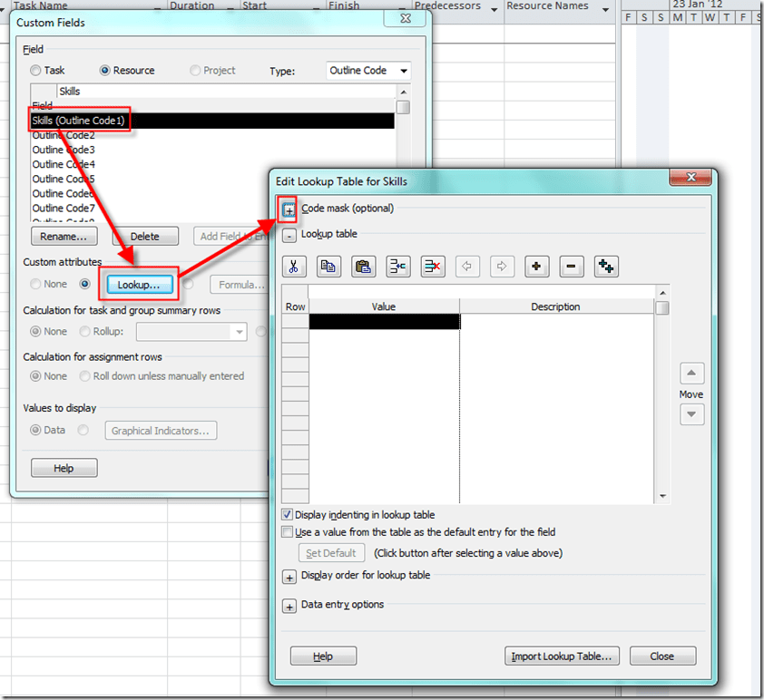Select Outline Code3 in the field list
The image size is (764, 700).
click(x=64, y=150)
